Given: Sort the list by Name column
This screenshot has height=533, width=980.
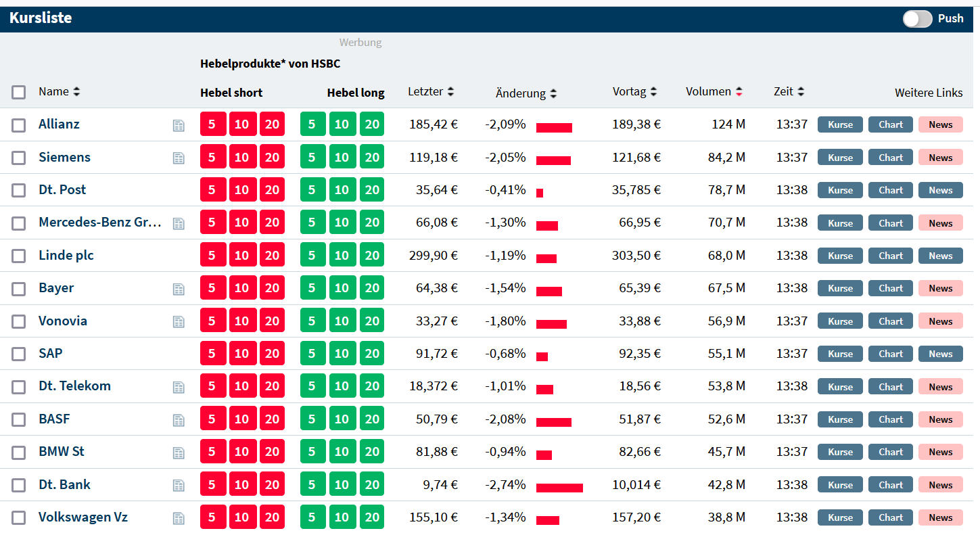Looking at the screenshot, I should (x=59, y=91).
